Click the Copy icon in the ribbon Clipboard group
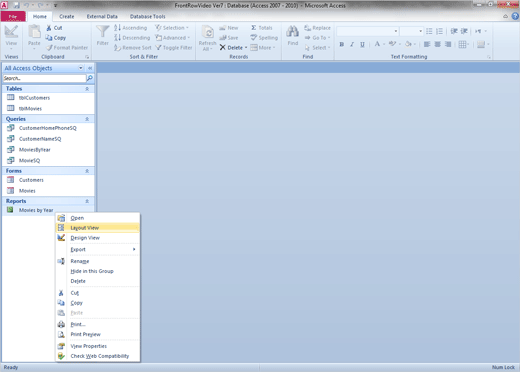520x372 pixels. 49,38
